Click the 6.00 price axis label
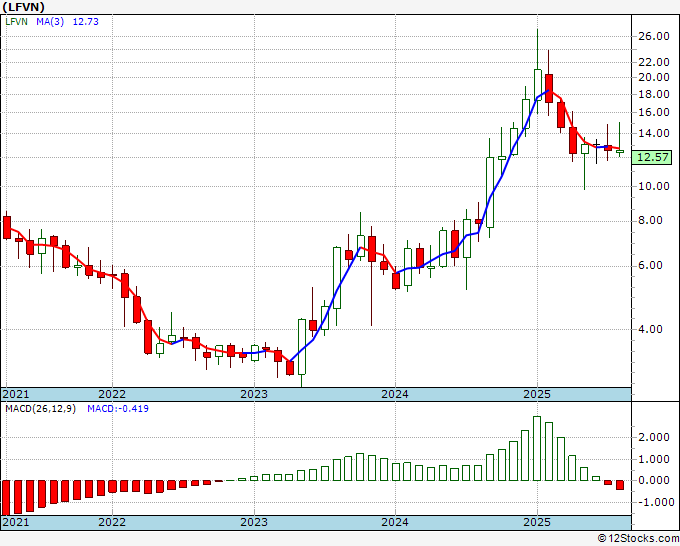Image resolution: width=680 pixels, height=546 pixels. click(x=651, y=265)
